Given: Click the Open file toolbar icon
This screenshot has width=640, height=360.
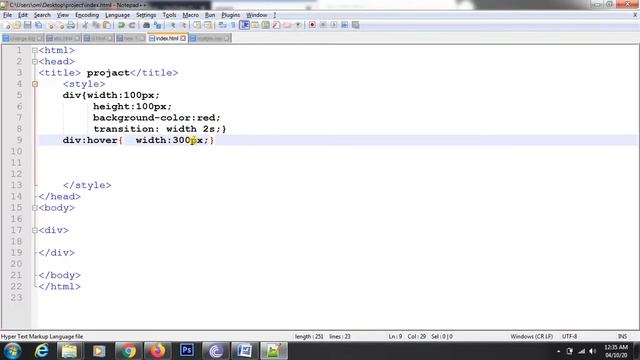Looking at the screenshot, I should 17,25.
